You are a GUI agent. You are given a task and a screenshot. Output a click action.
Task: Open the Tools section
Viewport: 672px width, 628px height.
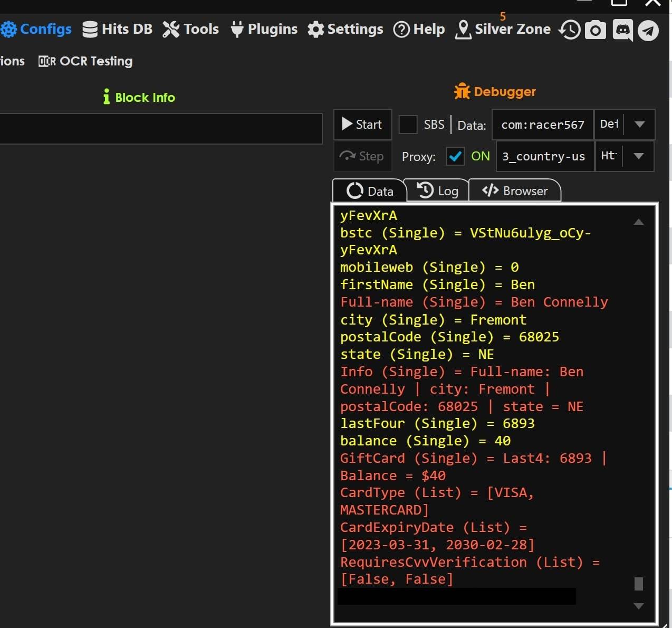[190, 29]
